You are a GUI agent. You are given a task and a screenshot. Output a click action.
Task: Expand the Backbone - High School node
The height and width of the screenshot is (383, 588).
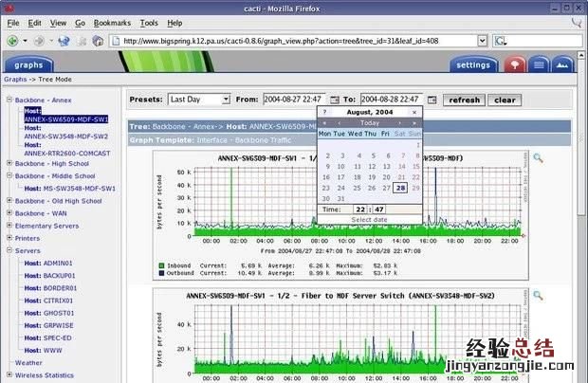[x=9, y=163]
